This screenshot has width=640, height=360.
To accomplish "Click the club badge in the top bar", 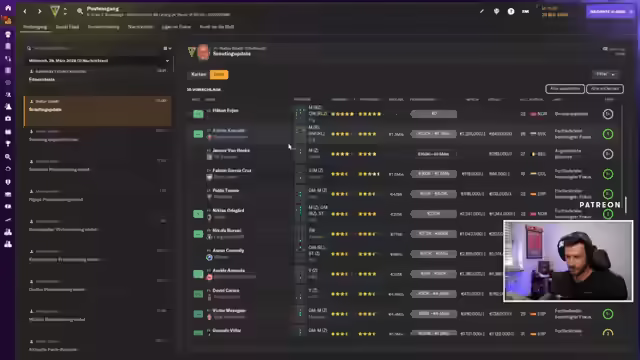I will (x=54, y=11).
